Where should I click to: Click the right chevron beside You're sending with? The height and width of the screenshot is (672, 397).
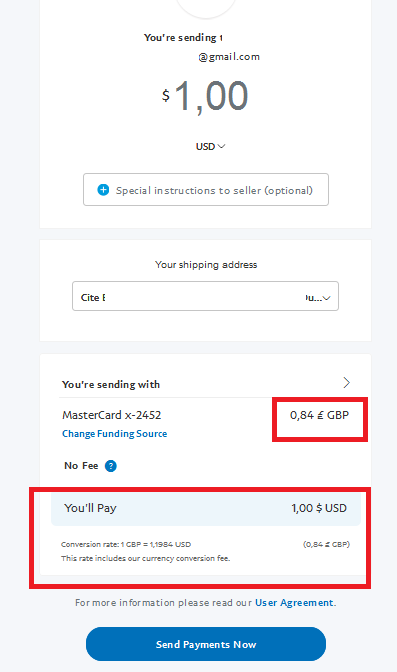pyautogui.click(x=346, y=383)
